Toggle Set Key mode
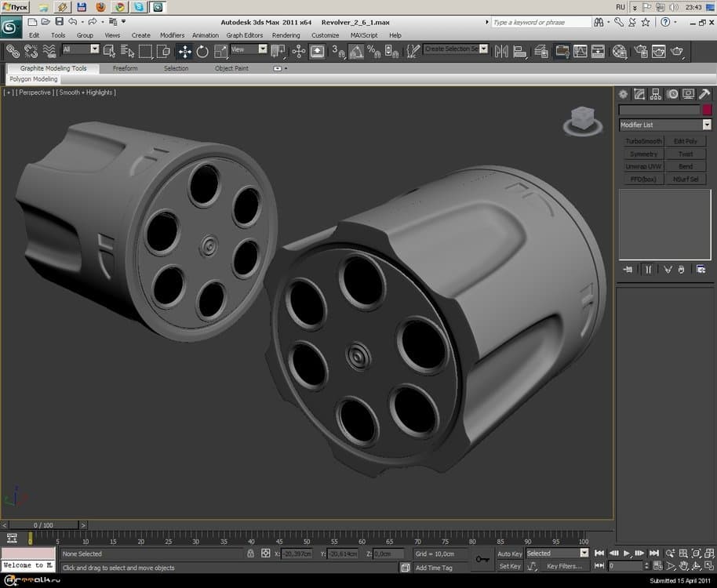Image resolution: width=717 pixels, height=588 pixels. (x=509, y=566)
